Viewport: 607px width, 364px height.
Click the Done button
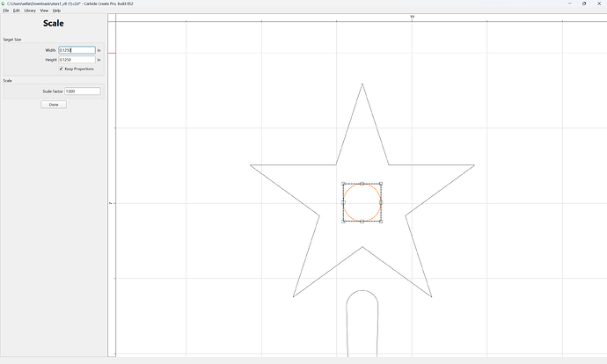tap(54, 105)
